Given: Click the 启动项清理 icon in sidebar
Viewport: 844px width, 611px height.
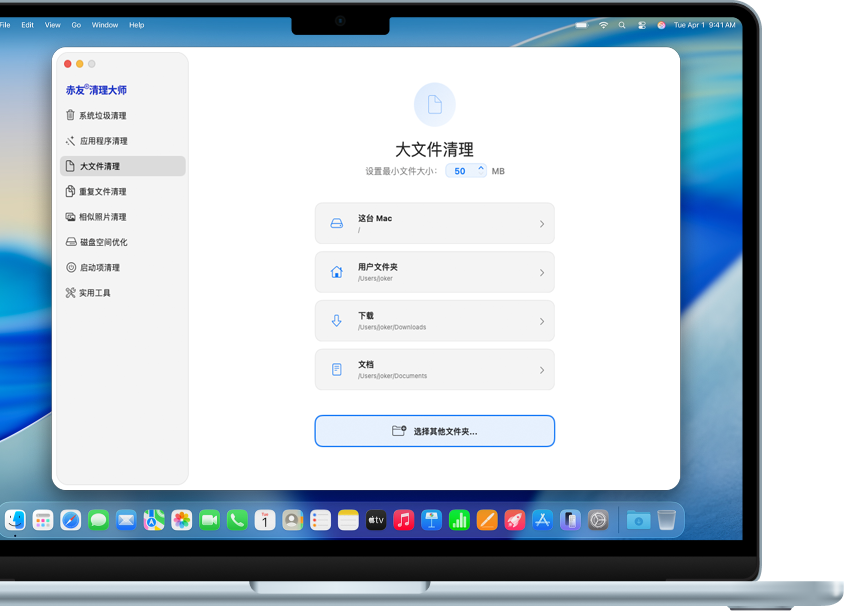Looking at the screenshot, I should pos(70,267).
